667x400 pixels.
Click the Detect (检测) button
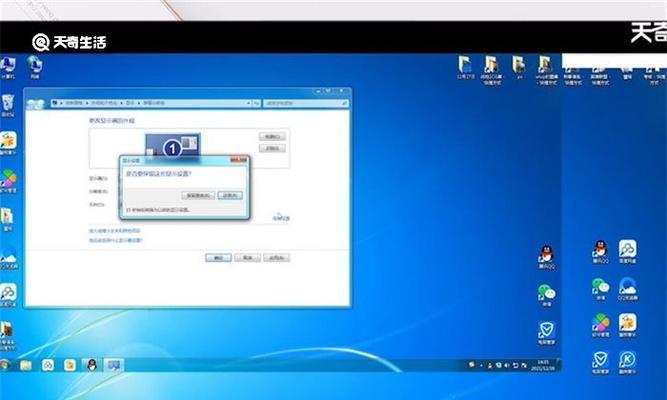272,137
